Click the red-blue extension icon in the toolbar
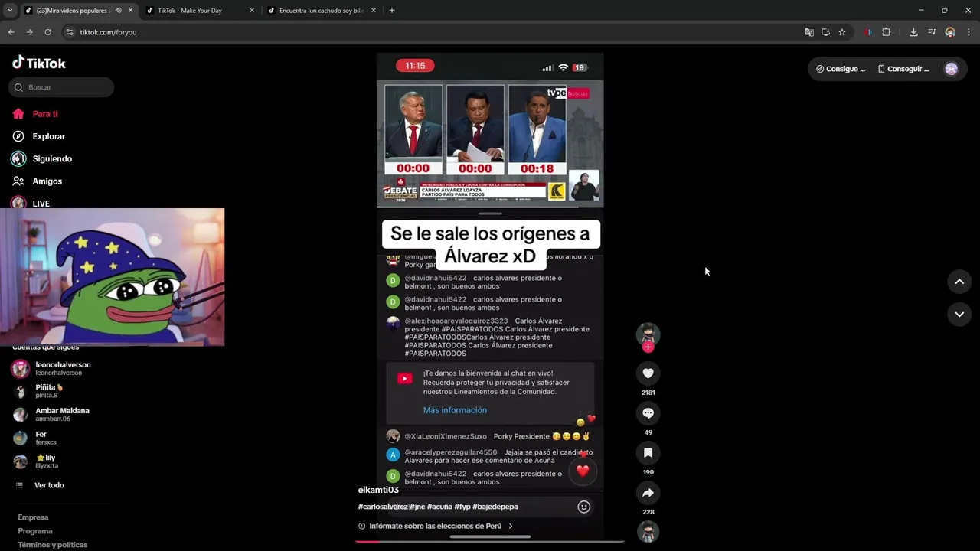980x551 pixels. point(867,32)
